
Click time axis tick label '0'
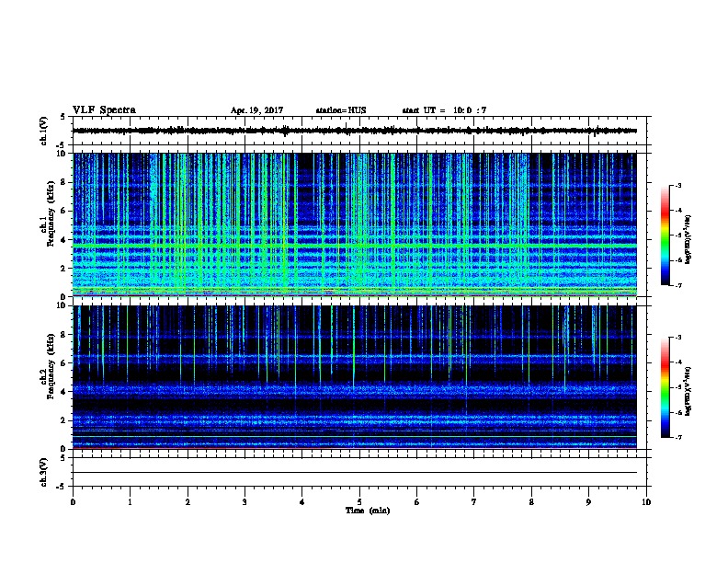73,502
